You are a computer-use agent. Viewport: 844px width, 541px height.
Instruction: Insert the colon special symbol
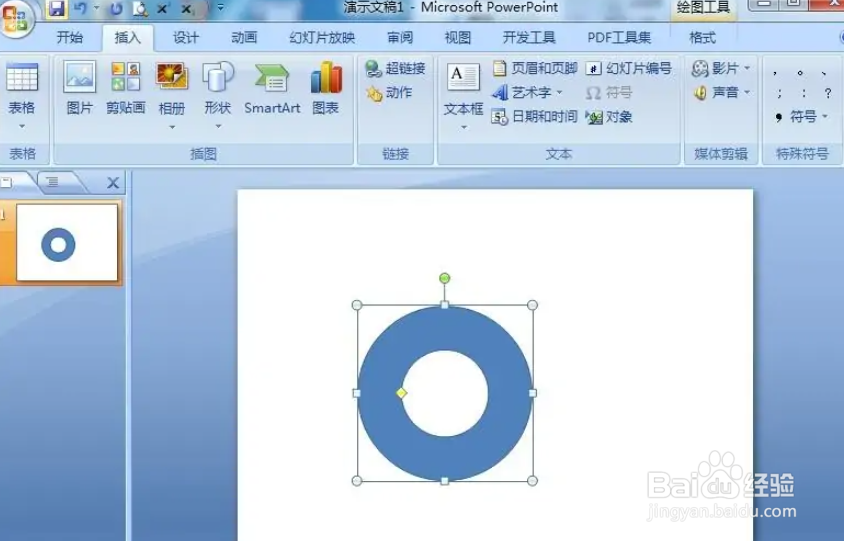804,94
